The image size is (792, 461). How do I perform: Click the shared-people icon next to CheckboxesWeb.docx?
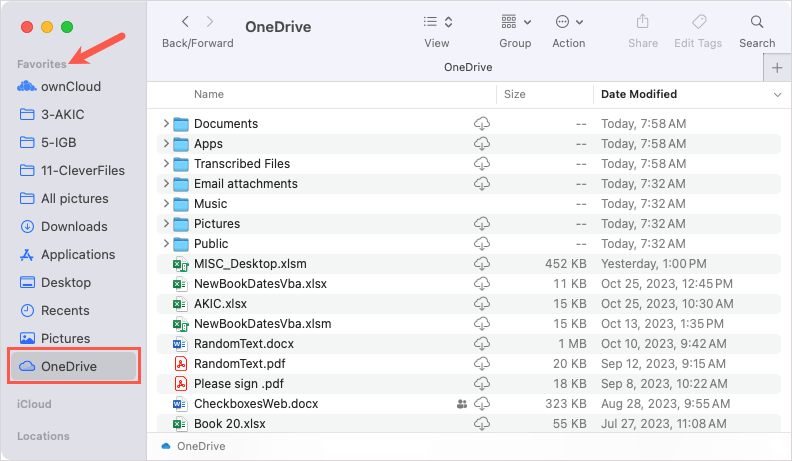(462, 404)
